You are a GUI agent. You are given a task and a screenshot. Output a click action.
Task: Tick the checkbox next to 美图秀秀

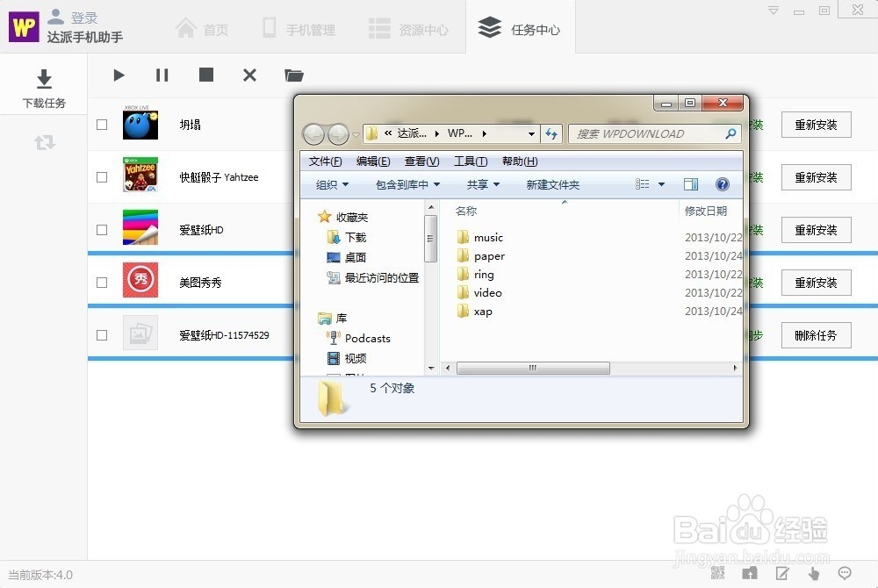click(x=101, y=282)
